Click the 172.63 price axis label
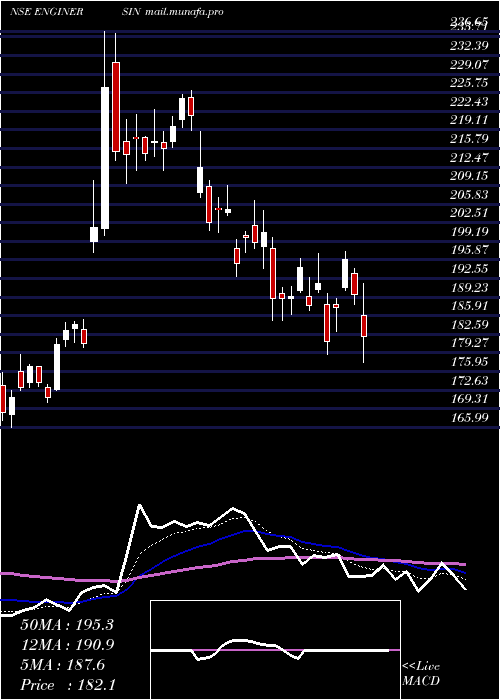 click(467, 380)
